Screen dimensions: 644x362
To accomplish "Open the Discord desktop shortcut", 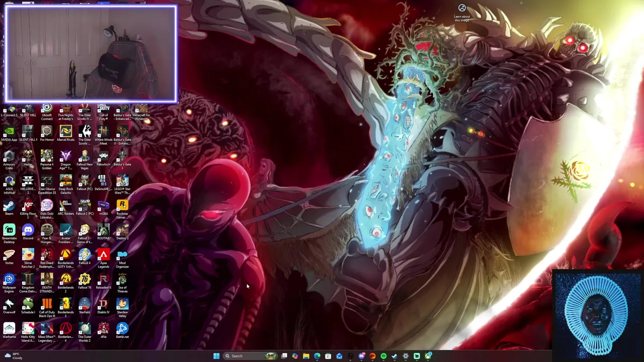I will point(28,232).
